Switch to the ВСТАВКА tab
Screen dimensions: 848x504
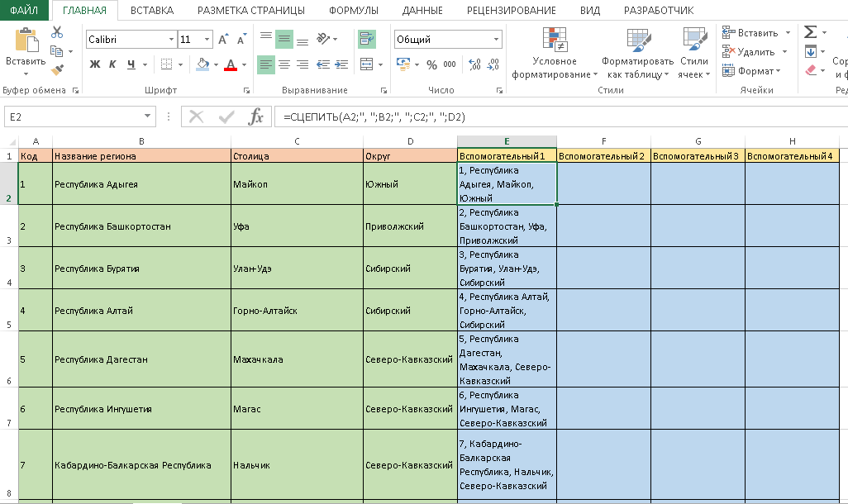coord(152,10)
